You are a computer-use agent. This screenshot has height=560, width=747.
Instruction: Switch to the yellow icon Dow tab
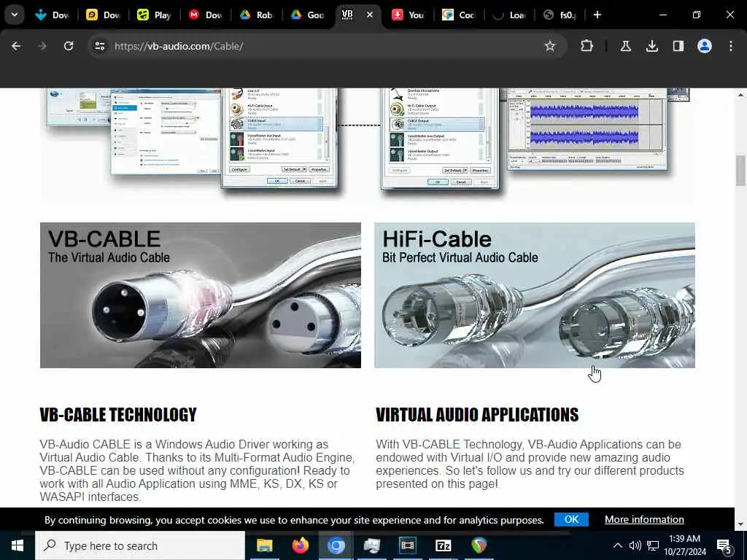coord(104,15)
